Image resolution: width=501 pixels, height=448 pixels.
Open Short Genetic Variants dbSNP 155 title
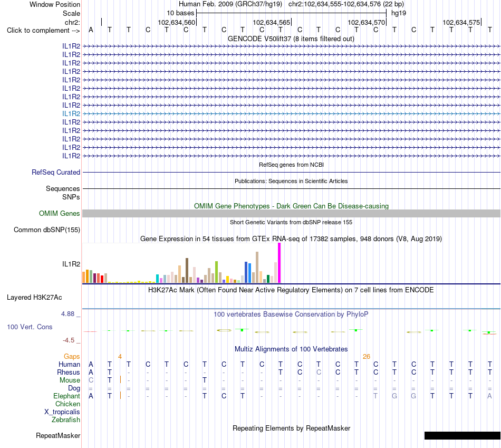click(291, 222)
